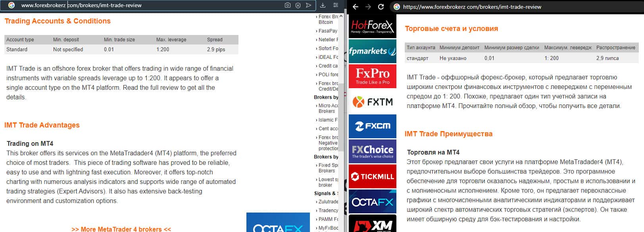Screen dimensions: 644x232
Task: Click the 1:200 cell in English table
Action: 163,50
